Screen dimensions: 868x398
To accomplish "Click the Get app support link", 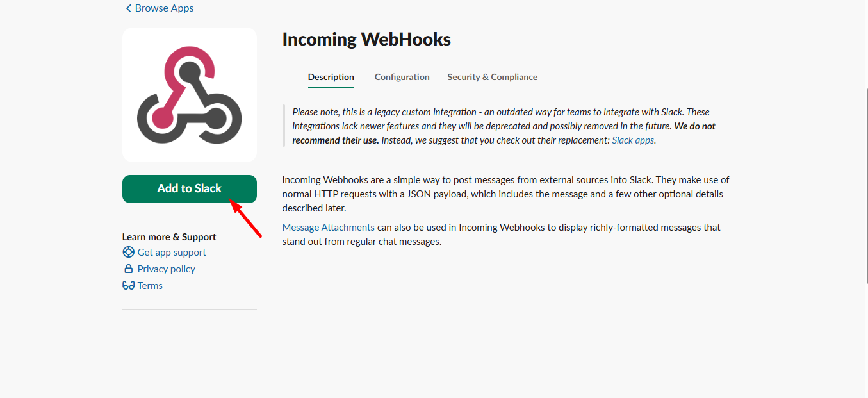I will pyautogui.click(x=171, y=252).
